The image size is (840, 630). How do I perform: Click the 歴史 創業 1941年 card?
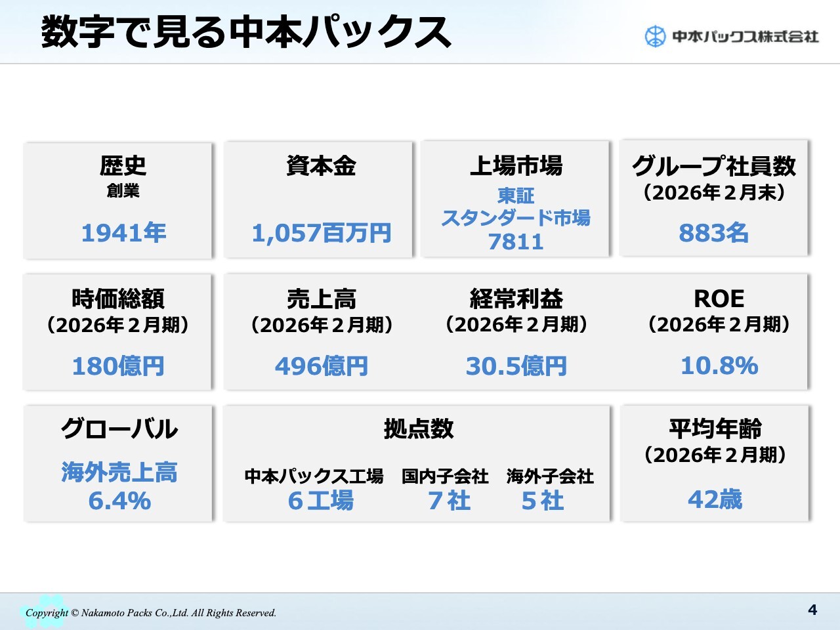click(118, 200)
